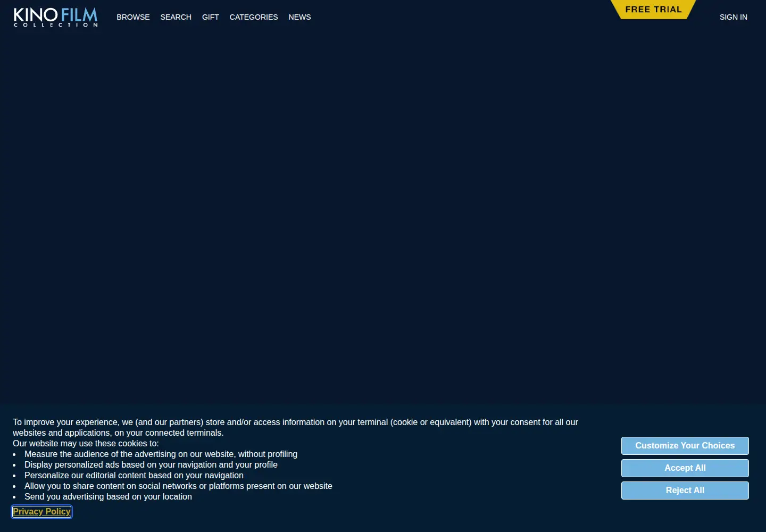Click 'To improve your experience' consent paragraph
Image resolution: width=766 pixels, height=532 pixels.
point(295,428)
